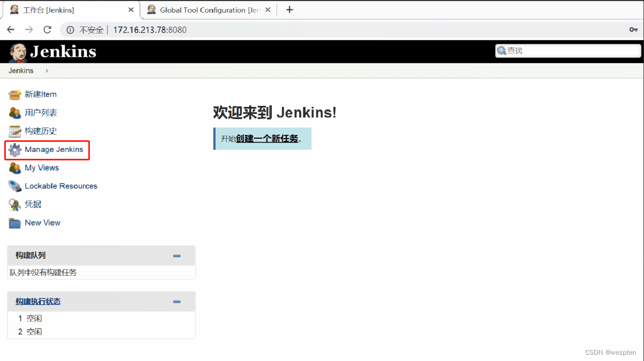Collapse the 构建队列 panel with its minus button

pos(177,256)
